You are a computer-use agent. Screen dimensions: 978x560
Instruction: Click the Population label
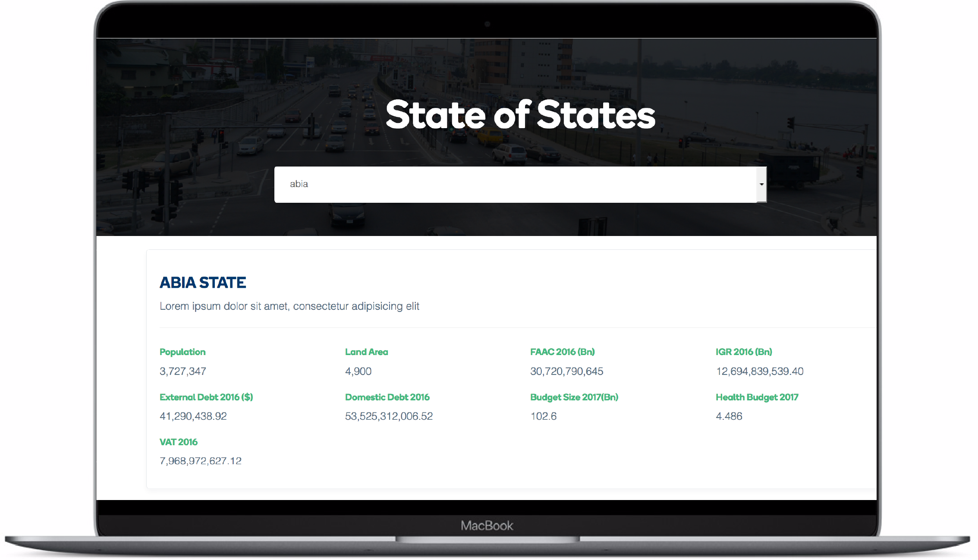tap(182, 352)
